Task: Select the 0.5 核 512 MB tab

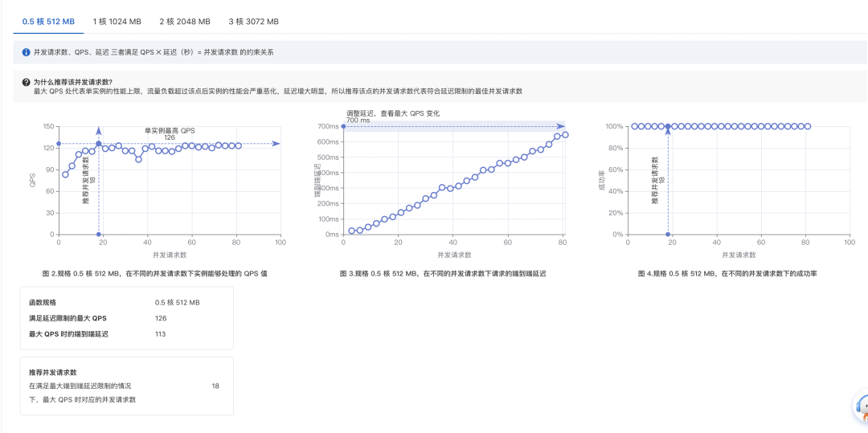Action: coord(48,22)
